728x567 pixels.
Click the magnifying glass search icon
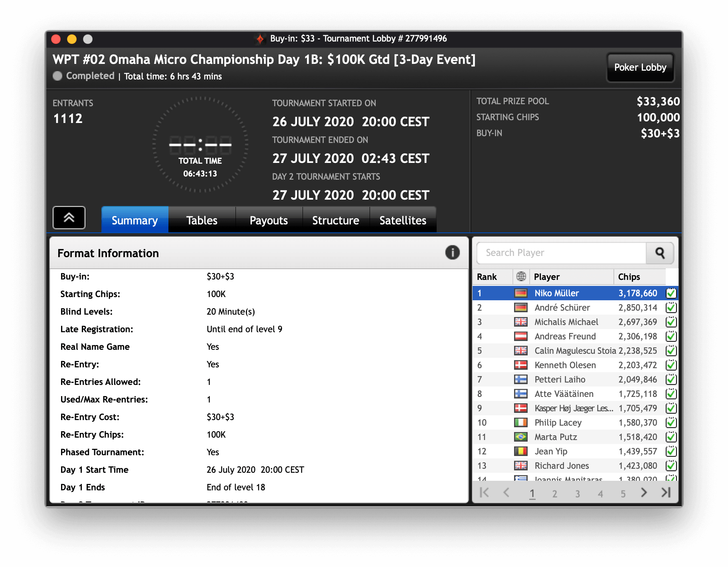[x=660, y=253]
